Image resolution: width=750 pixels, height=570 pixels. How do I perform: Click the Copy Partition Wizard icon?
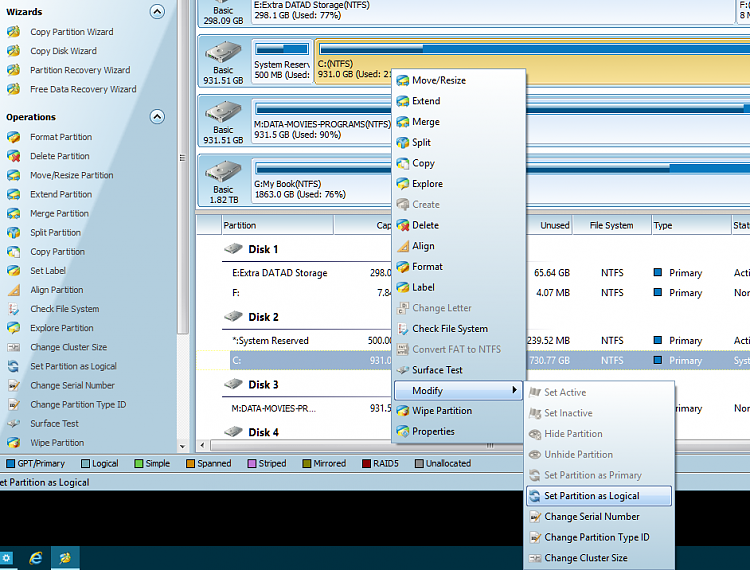13,32
